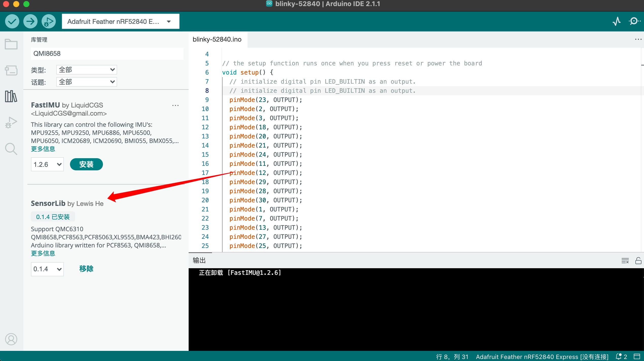Click the pinMode(18, OUTPUT); line
This screenshot has width=644, height=361.
[x=266, y=127]
